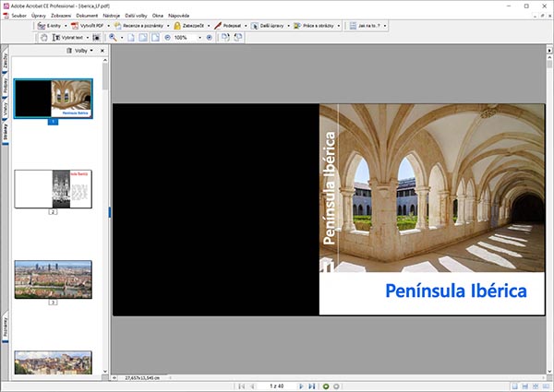The width and height of the screenshot is (554, 392).
Task: Click the Zoom magnifier tool
Action: [x=113, y=38]
